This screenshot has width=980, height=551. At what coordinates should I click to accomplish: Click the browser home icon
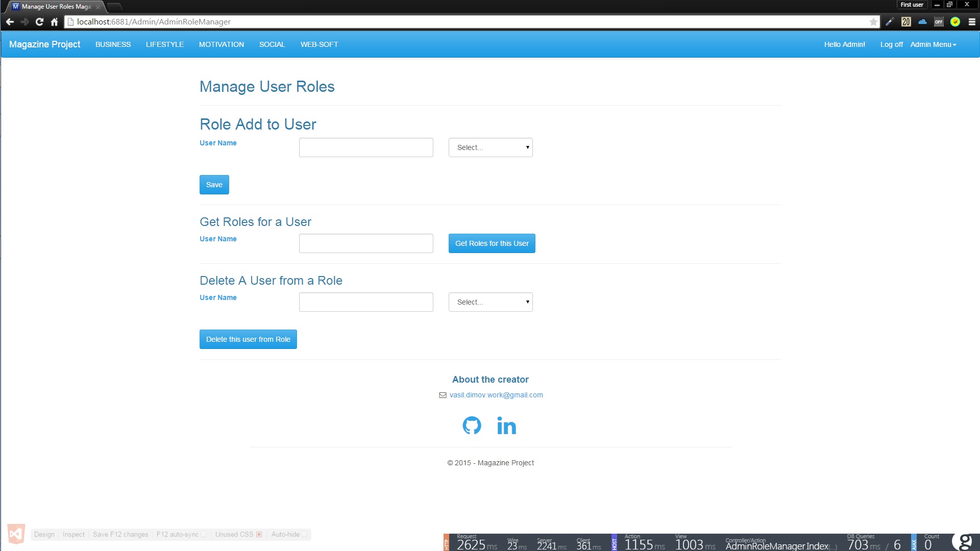[x=54, y=21]
